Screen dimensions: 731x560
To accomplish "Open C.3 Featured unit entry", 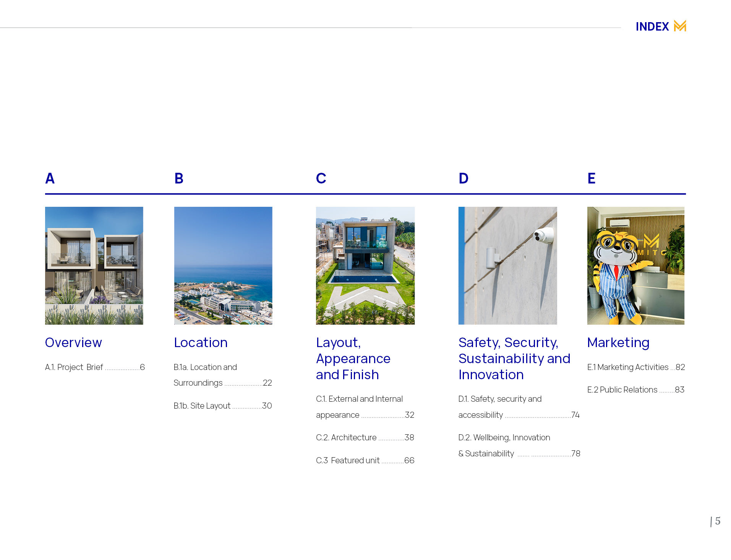I will click(x=365, y=461).
